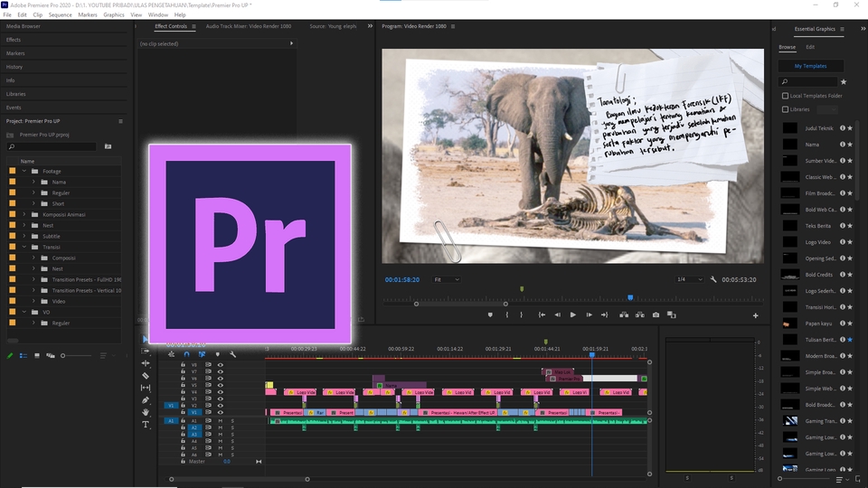868x488 pixels.
Task: Click the Comparison View icon
Action: pos(672,314)
